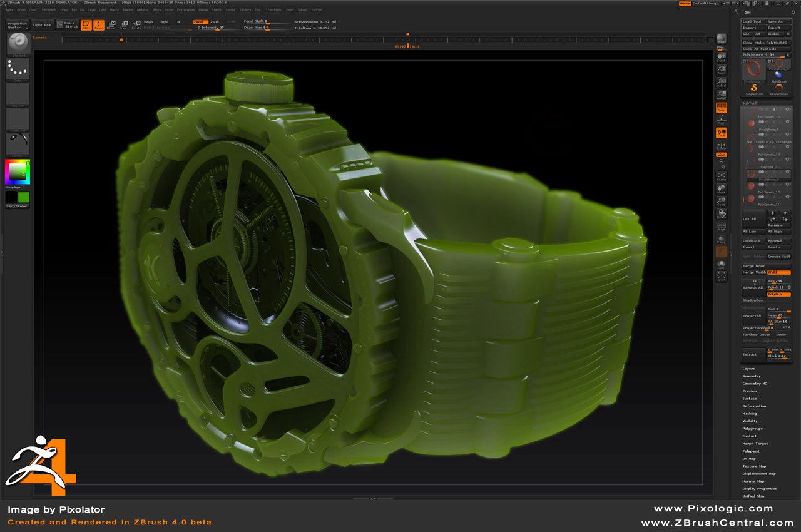Click the Load Tool button
Viewport: 801px width, 532px height.
tap(753, 21)
